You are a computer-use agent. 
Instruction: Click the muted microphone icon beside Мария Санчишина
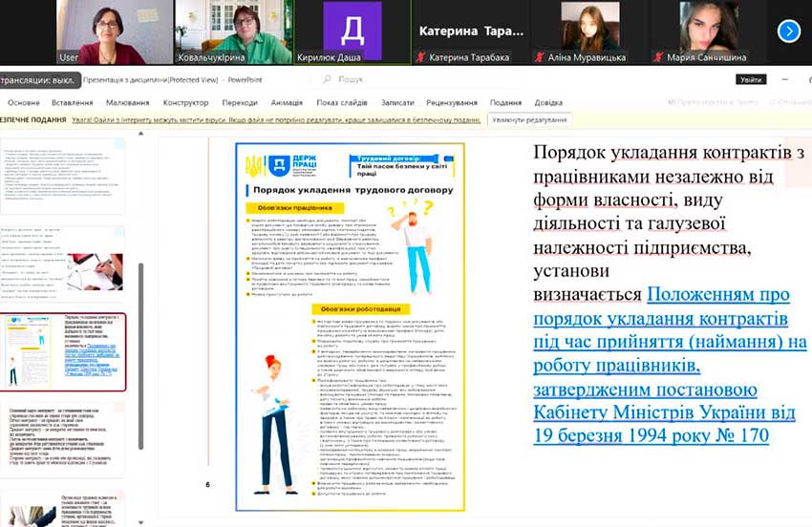pos(659,58)
